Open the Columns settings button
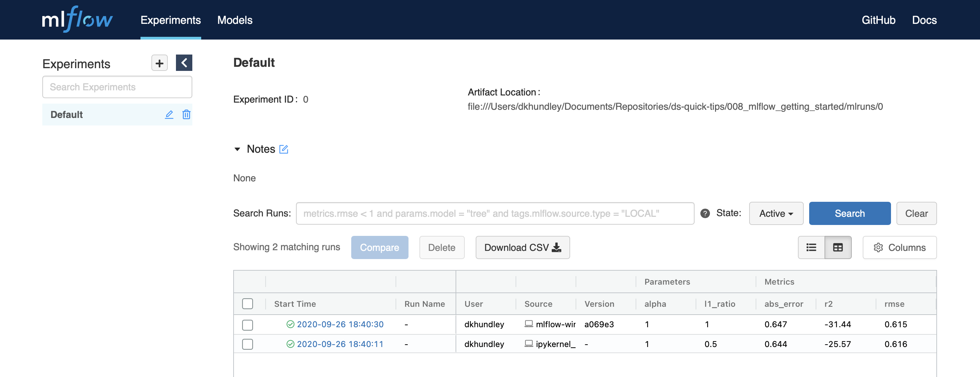Image resolution: width=980 pixels, height=377 pixels. click(899, 247)
